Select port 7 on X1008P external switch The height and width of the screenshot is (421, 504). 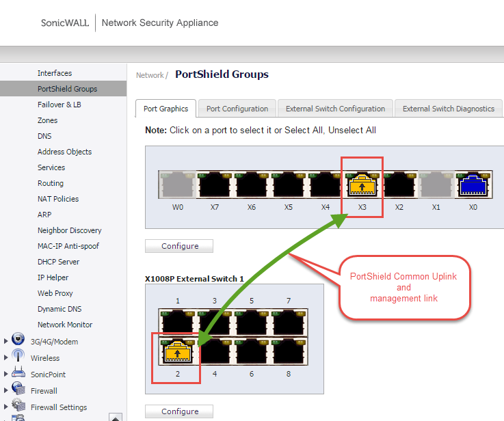pos(289,321)
